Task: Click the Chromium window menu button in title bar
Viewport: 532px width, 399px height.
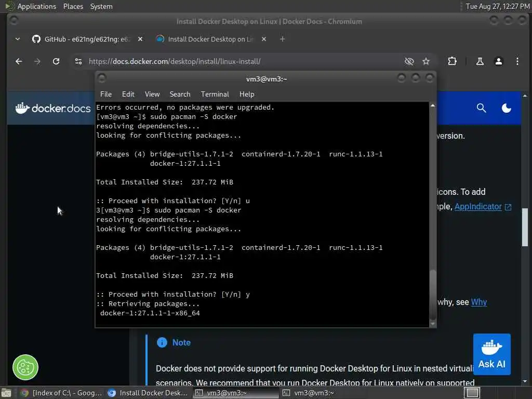Action: tap(14, 21)
